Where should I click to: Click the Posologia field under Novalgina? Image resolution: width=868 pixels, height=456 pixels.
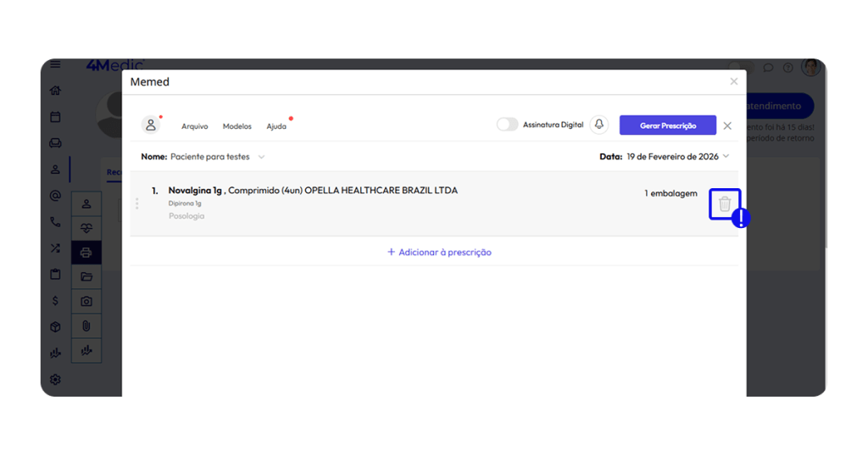pos(186,216)
